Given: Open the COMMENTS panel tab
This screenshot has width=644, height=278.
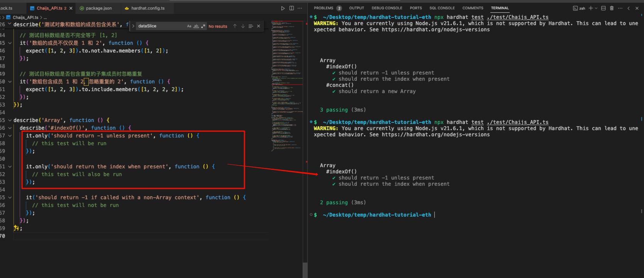Looking at the screenshot, I should click(x=473, y=8).
